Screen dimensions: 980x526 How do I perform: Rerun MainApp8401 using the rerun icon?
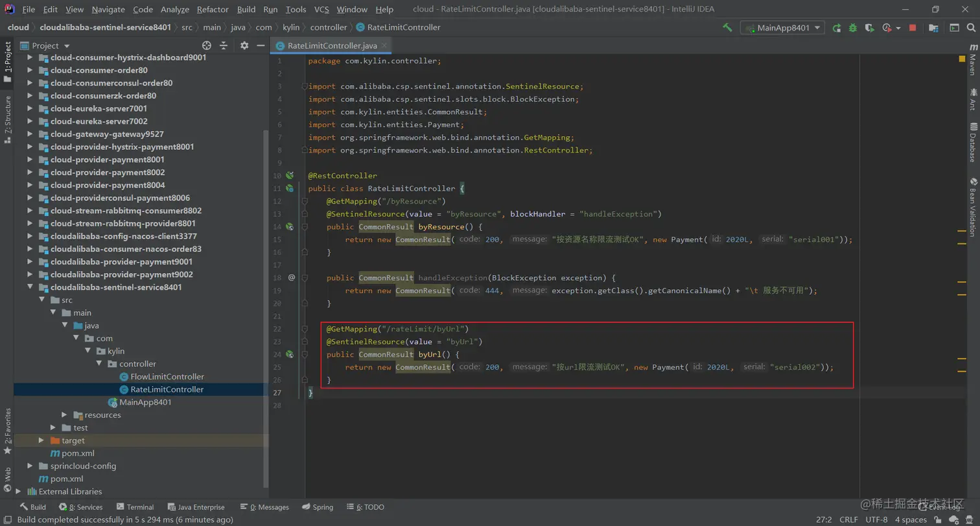[837, 28]
